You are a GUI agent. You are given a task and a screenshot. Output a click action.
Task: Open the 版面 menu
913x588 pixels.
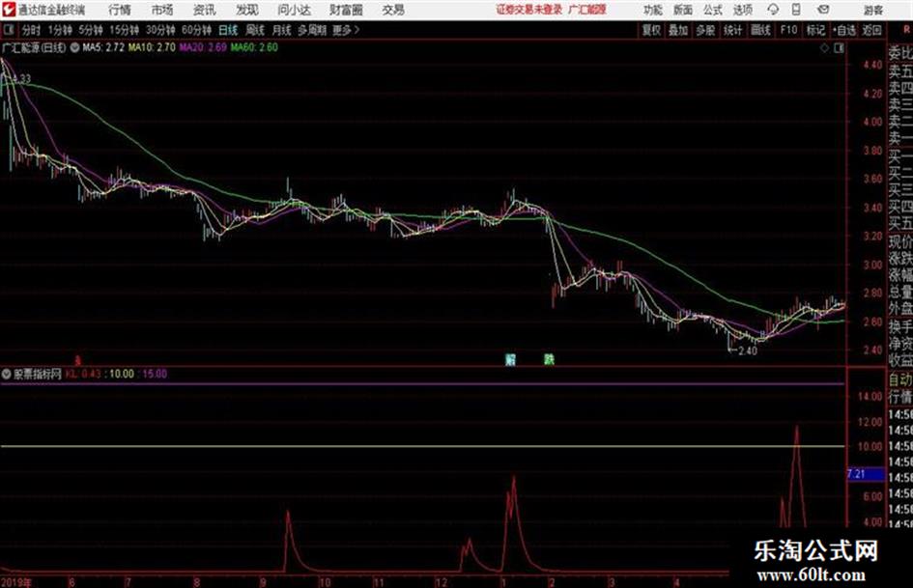pyautogui.click(x=682, y=10)
